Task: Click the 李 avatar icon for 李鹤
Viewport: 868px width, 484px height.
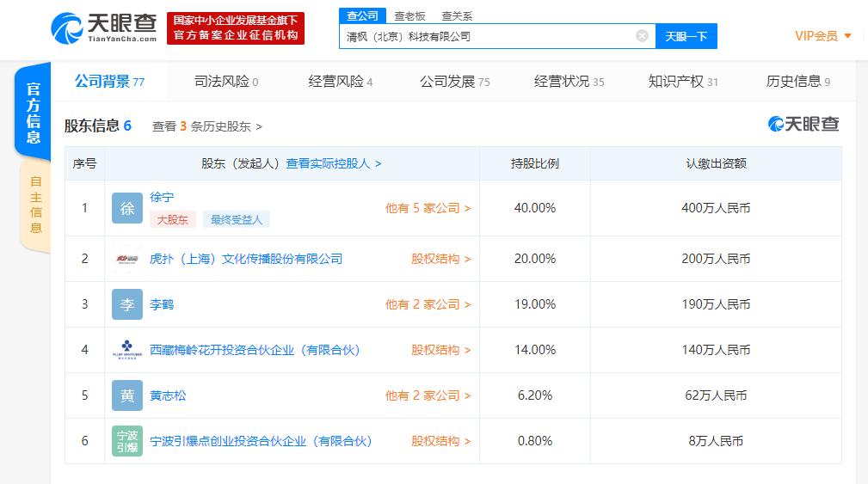Action: 127,304
